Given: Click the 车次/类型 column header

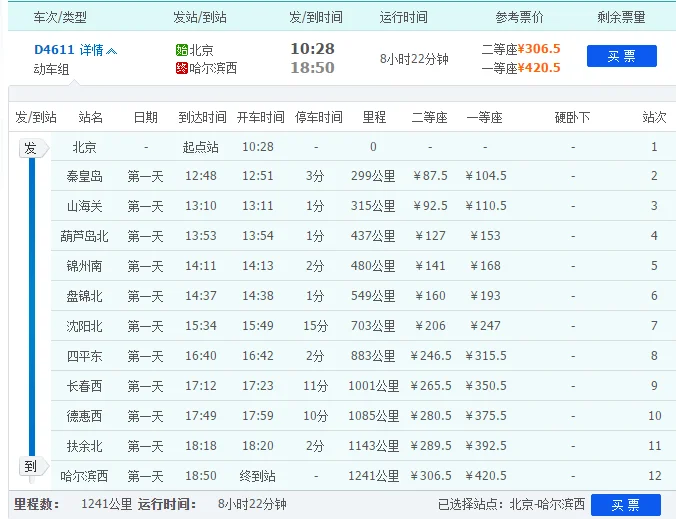Looking at the screenshot, I should (x=60, y=17).
